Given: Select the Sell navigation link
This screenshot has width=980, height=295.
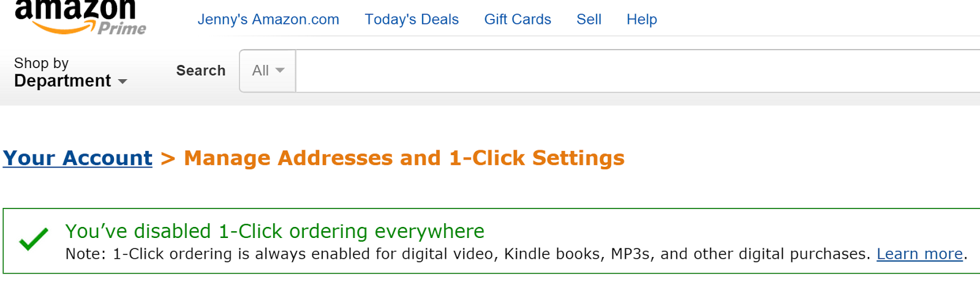Looking at the screenshot, I should [x=589, y=20].
